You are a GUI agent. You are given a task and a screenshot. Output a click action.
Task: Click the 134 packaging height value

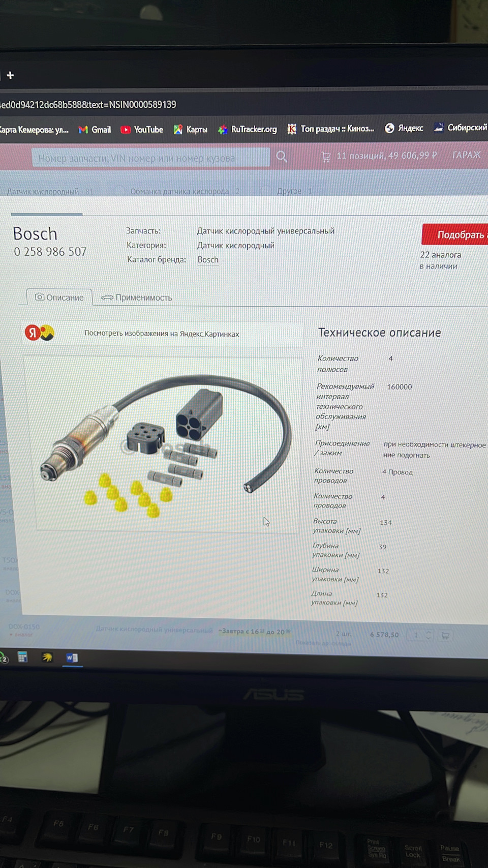pyautogui.click(x=386, y=522)
